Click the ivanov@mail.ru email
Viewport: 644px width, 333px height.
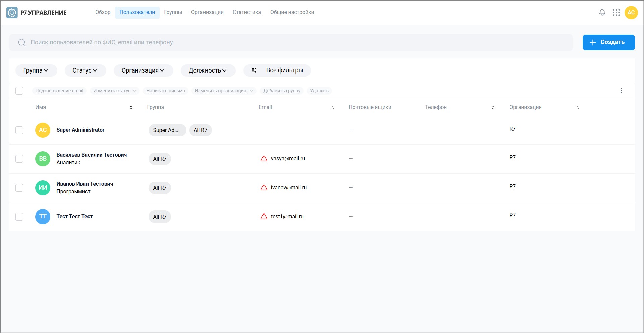[289, 188]
